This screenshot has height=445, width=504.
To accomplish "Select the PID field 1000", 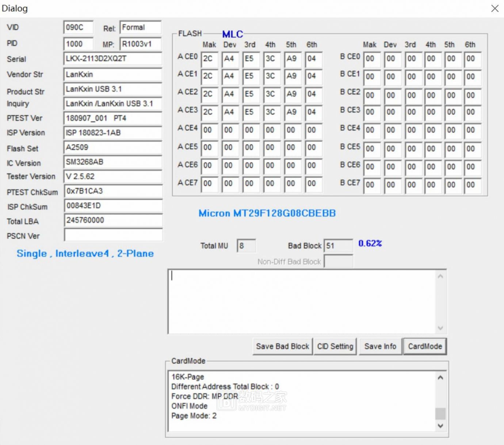I will [x=78, y=44].
